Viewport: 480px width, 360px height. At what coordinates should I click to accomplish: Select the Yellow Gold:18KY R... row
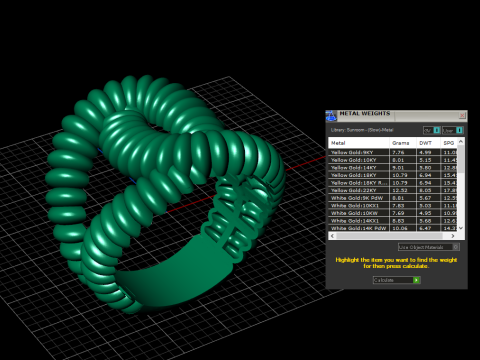[393, 183]
